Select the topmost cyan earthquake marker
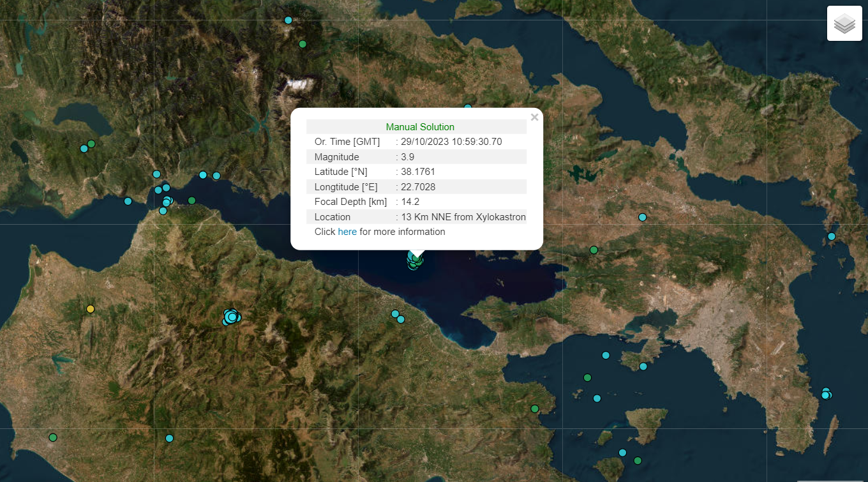Screen dimensions: 868x482 (288, 20)
